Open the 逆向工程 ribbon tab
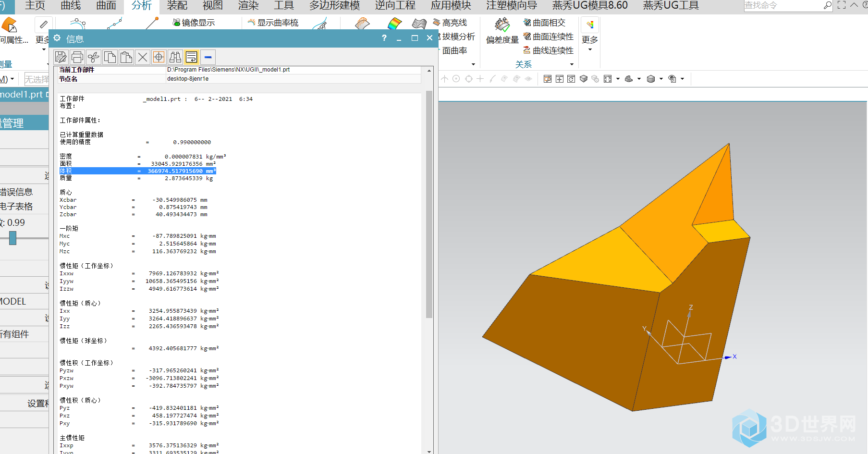The image size is (868, 454). [x=395, y=6]
